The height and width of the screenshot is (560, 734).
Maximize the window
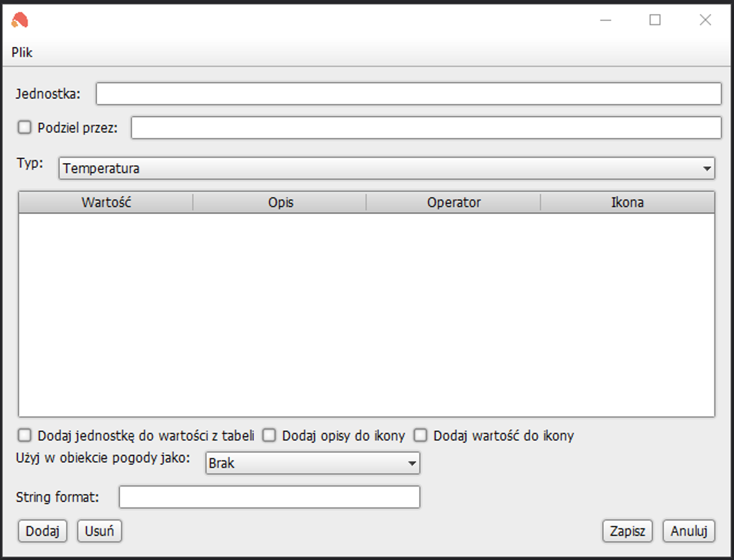[x=655, y=20]
